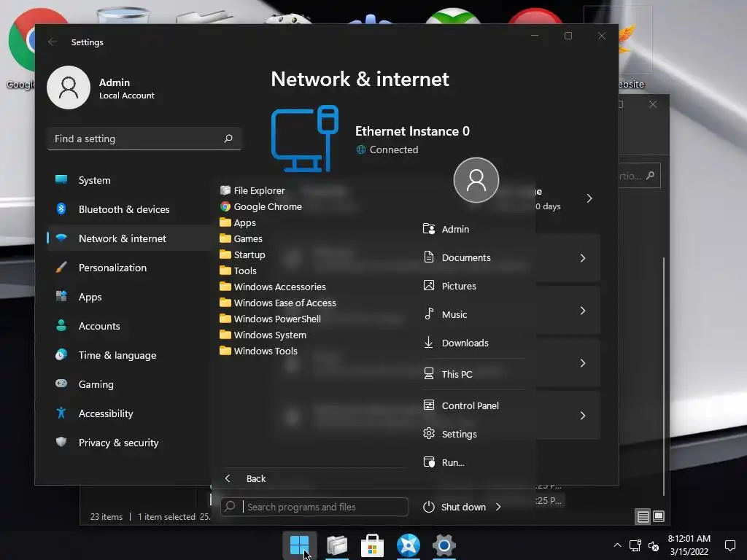
Task: Switch File Explorer window to details view
Action: click(643, 516)
